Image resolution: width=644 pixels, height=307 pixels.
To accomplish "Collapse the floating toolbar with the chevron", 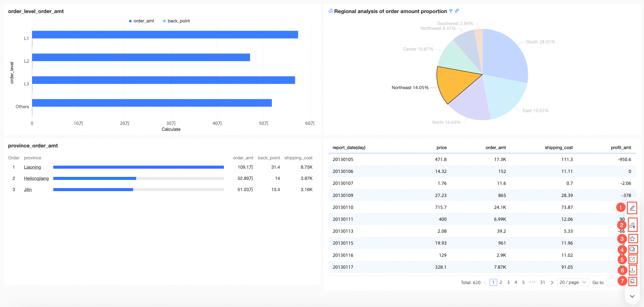I will [632, 296].
